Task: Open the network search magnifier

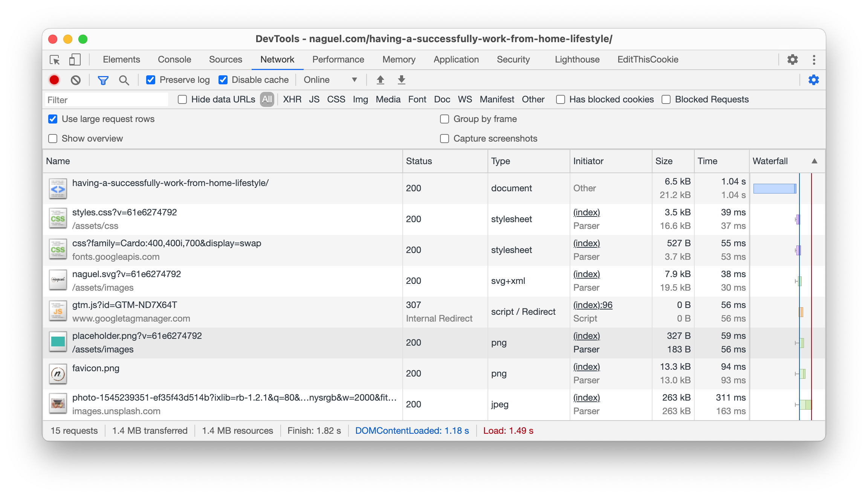Action: [124, 80]
